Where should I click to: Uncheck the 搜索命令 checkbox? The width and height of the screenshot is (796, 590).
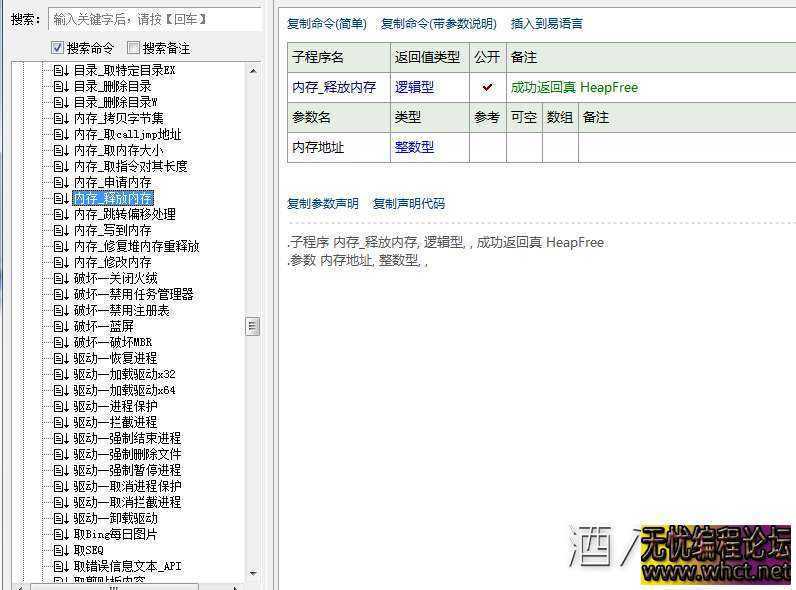coord(58,48)
